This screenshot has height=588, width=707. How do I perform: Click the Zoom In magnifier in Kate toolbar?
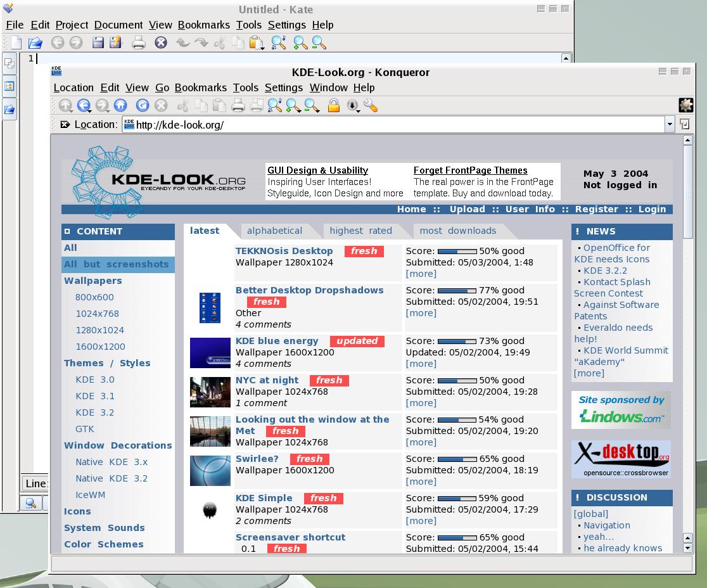pos(300,43)
